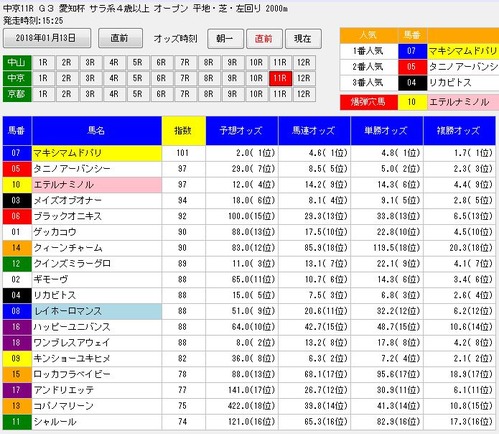Click the 京都 racecourse label

17,94
